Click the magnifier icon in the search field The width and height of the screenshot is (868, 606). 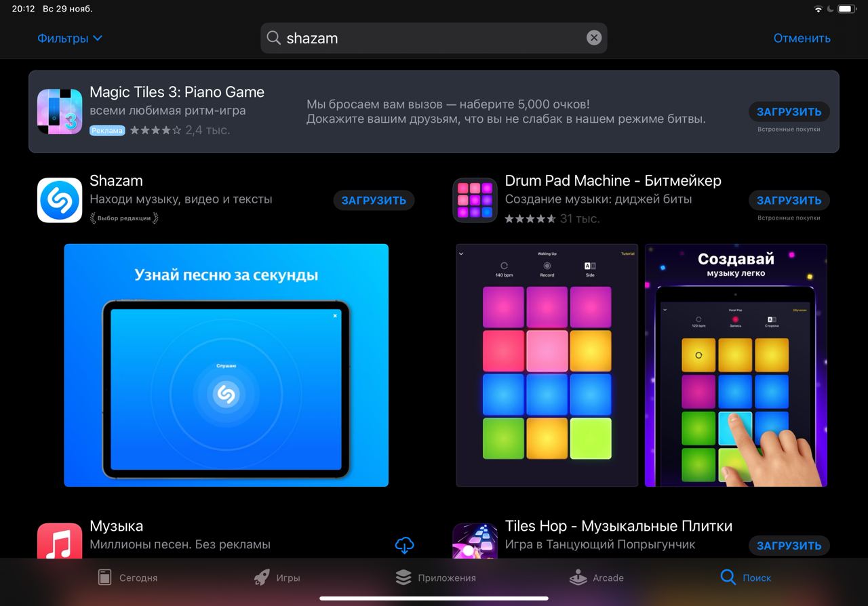(273, 38)
